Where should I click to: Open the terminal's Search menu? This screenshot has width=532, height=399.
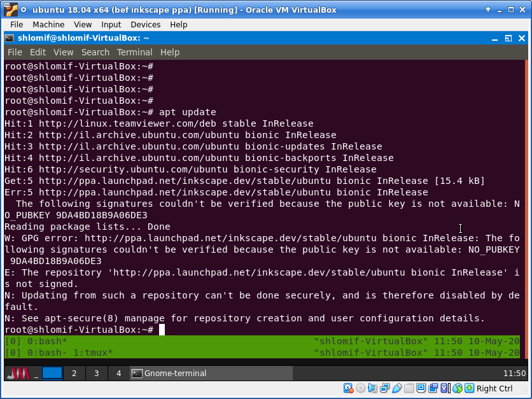[x=95, y=52]
